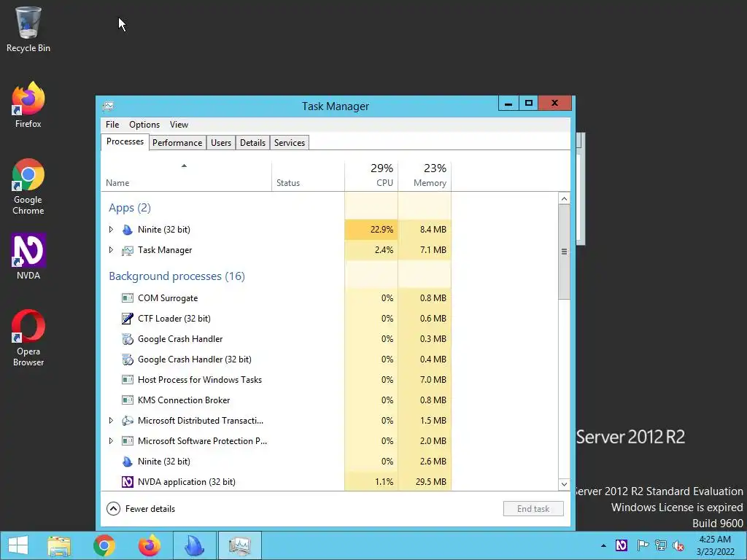
Task: Select the COM Surrogate process row
Action: (276, 298)
